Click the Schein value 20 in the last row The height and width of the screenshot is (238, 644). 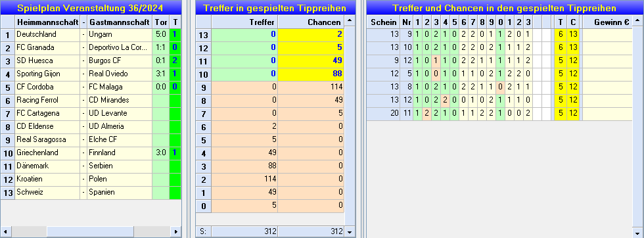tap(383, 114)
